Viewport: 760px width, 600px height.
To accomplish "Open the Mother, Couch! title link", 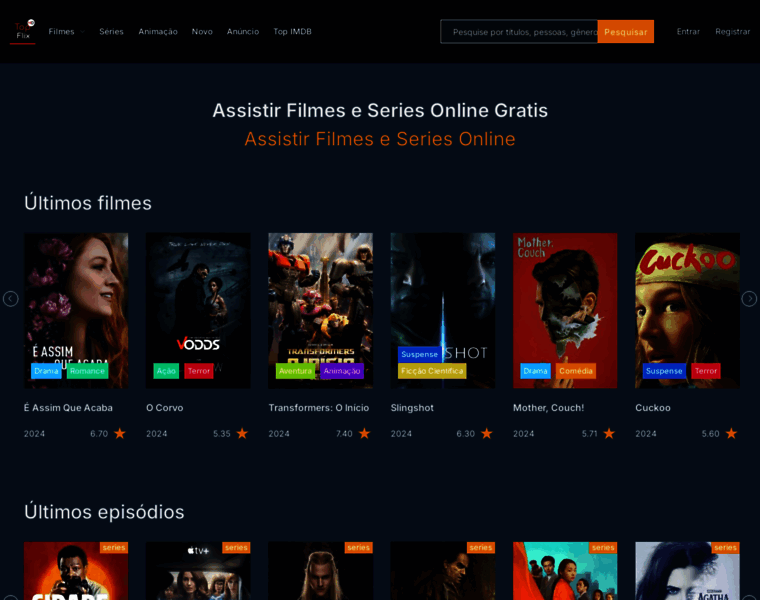I will (x=549, y=408).
